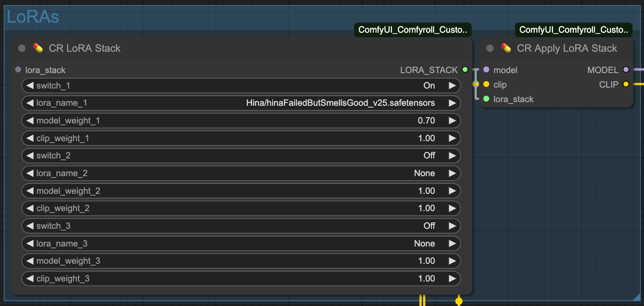Enable switch_3 on the LoRA stack
The width and height of the screenshot is (644, 306).
[241, 226]
